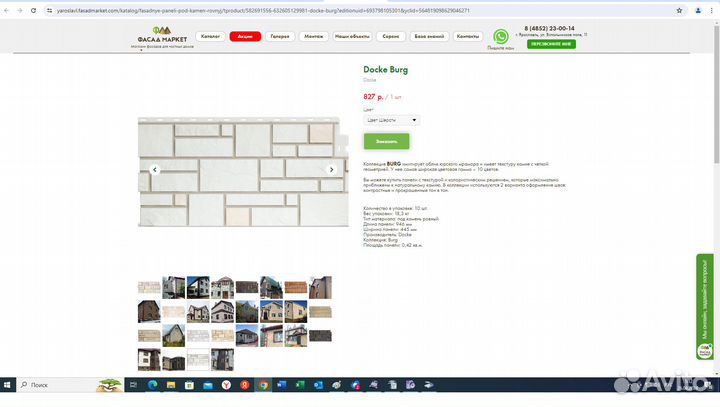Go back with the browser back arrow

click(x=6, y=10)
